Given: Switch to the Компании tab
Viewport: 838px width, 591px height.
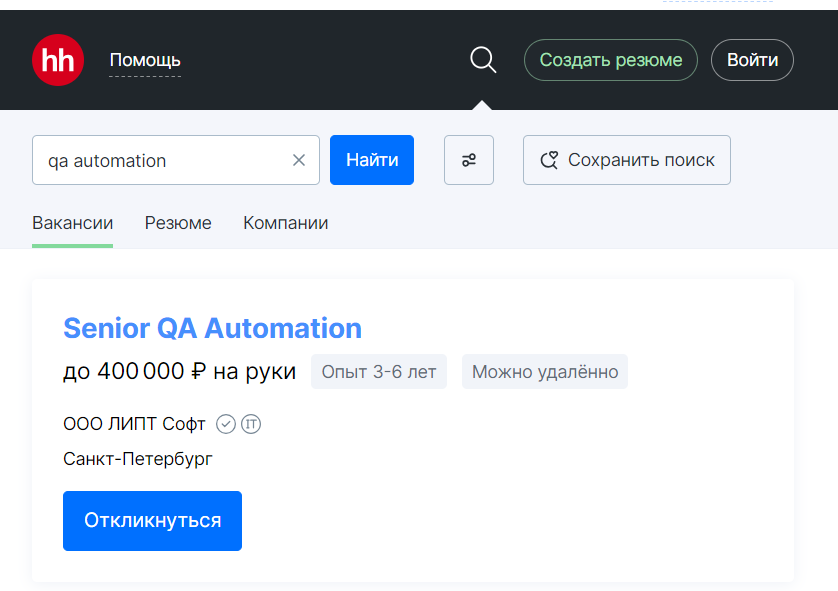Looking at the screenshot, I should click(x=283, y=223).
